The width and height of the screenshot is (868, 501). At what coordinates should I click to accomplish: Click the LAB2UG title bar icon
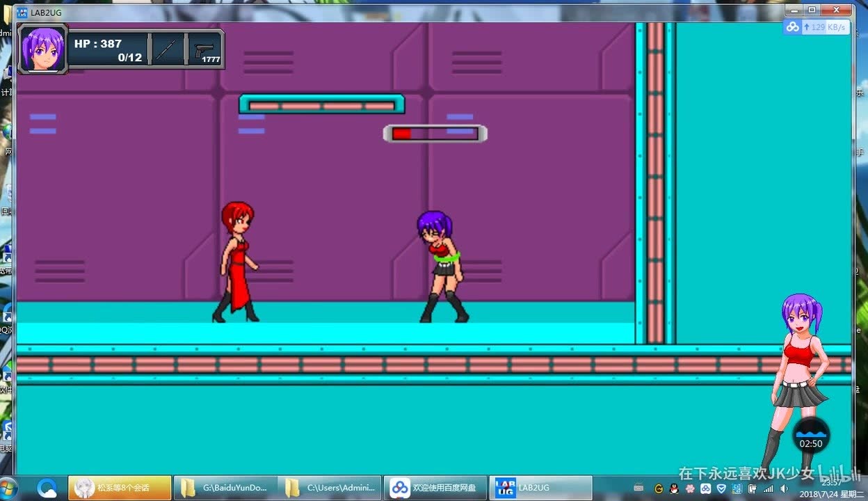click(22, 11)
